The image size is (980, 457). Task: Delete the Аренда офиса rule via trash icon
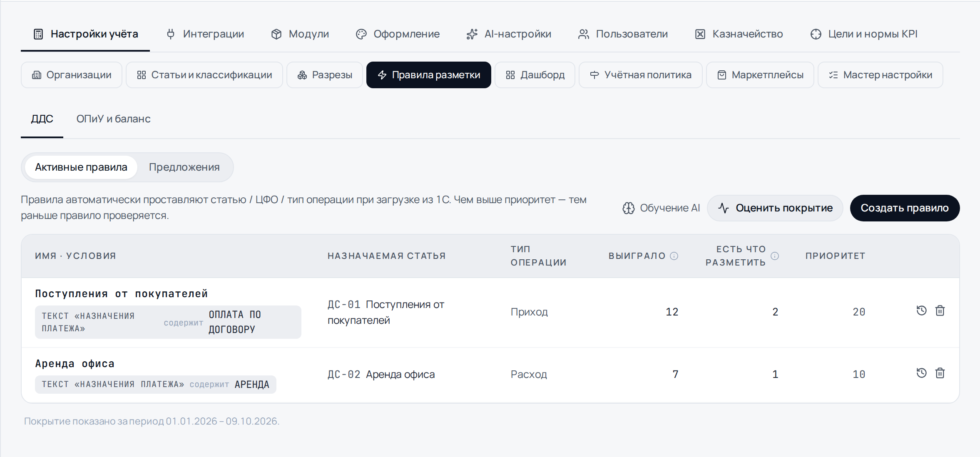(x=940, y=373)
